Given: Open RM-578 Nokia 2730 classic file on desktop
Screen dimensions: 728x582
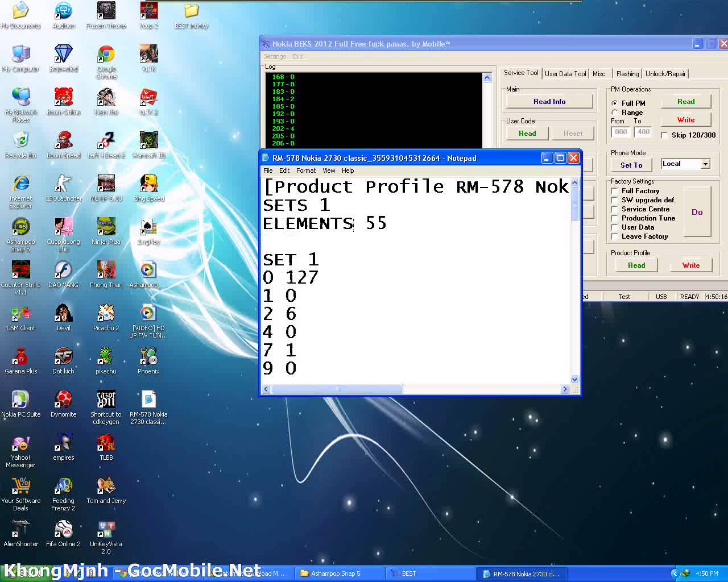Looking at the screenshot, I should (x=148, y=408).
